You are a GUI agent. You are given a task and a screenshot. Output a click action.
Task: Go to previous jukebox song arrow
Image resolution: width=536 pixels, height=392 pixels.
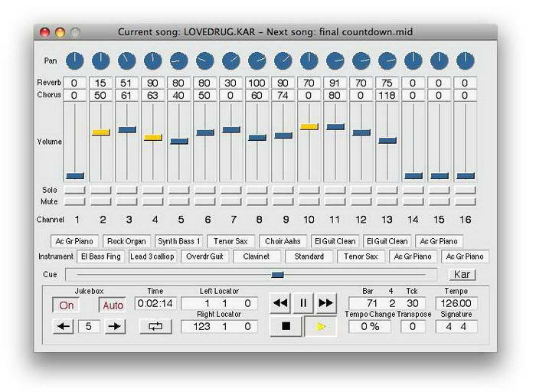point(62,326)
